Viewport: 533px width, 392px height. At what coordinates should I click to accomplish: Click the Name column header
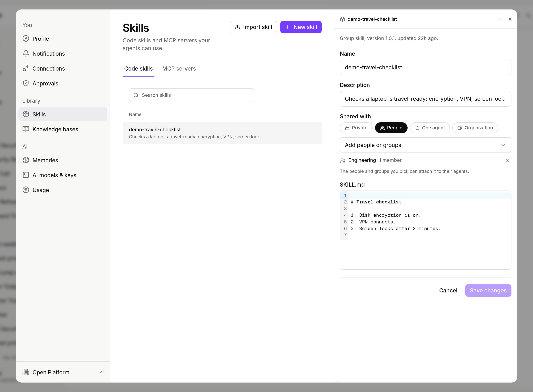(135, 114)
